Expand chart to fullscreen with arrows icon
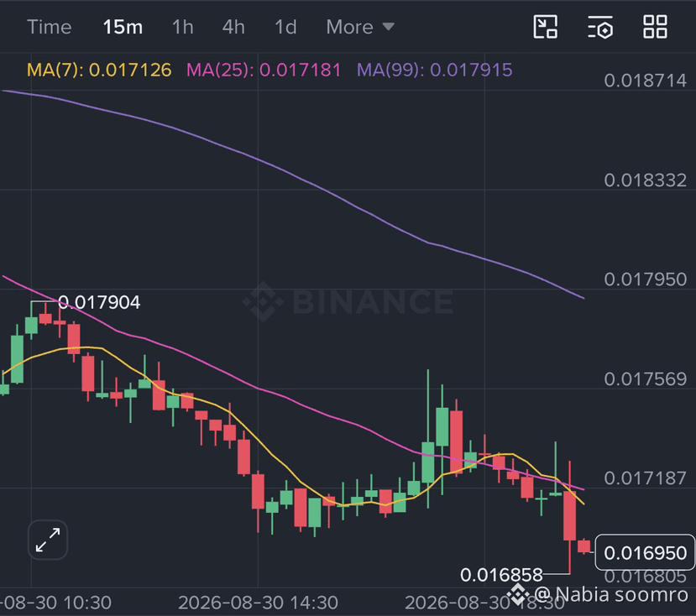Image resolution: width=696 pixels, height=616 pixels. click(48, 540)
